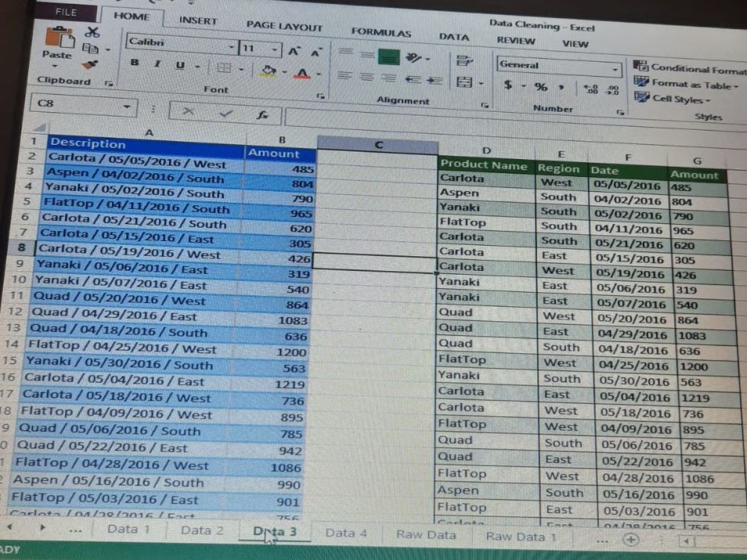Switch to the INSERT ribbon tab
The width and height of the screenshot is (747, 560).
(x=198, y=20)
